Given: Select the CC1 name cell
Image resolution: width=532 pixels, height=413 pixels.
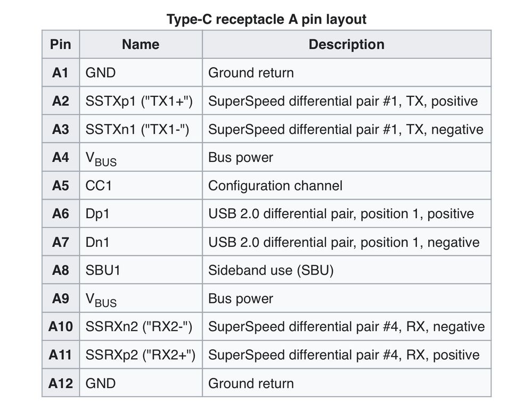Looking at the screenshot, I should pos(99,186).
